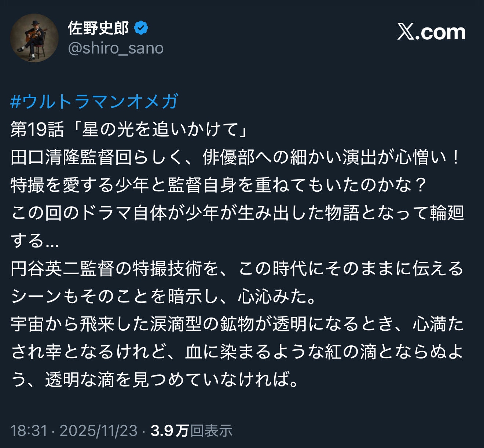Screen dimensions: 484x448
Task: Click the line starting with 田口清隆監督回らしく
Action: tap(235, 157)
